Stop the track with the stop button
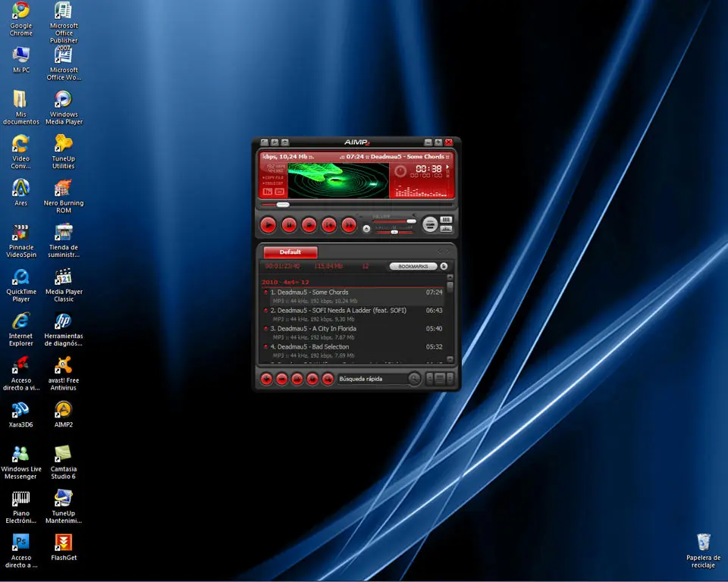The height and width of the screenshot is (582, 728). click(x=309, y=225)
